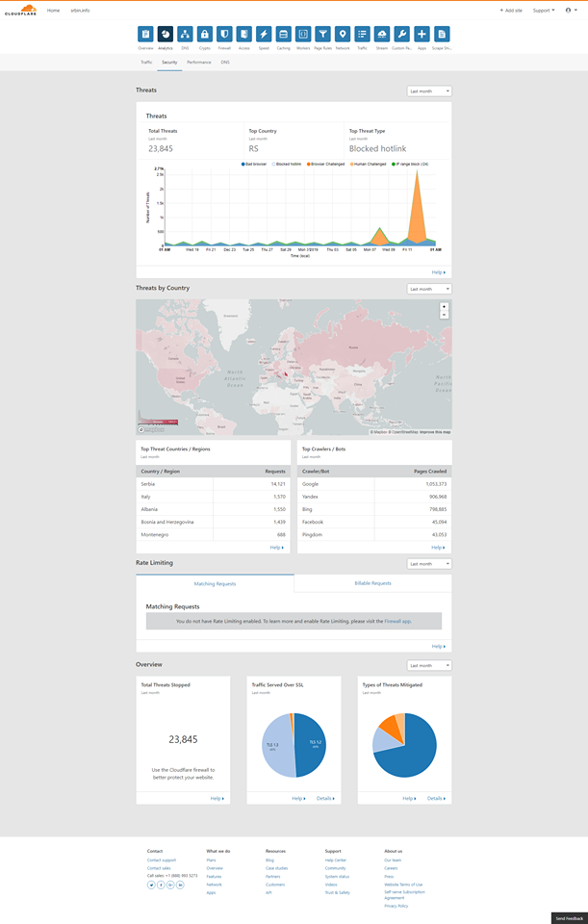Open the Firewall section icon
Image resolution: width=588 pixels, height=924 pixels.
(x=224, y=35)
